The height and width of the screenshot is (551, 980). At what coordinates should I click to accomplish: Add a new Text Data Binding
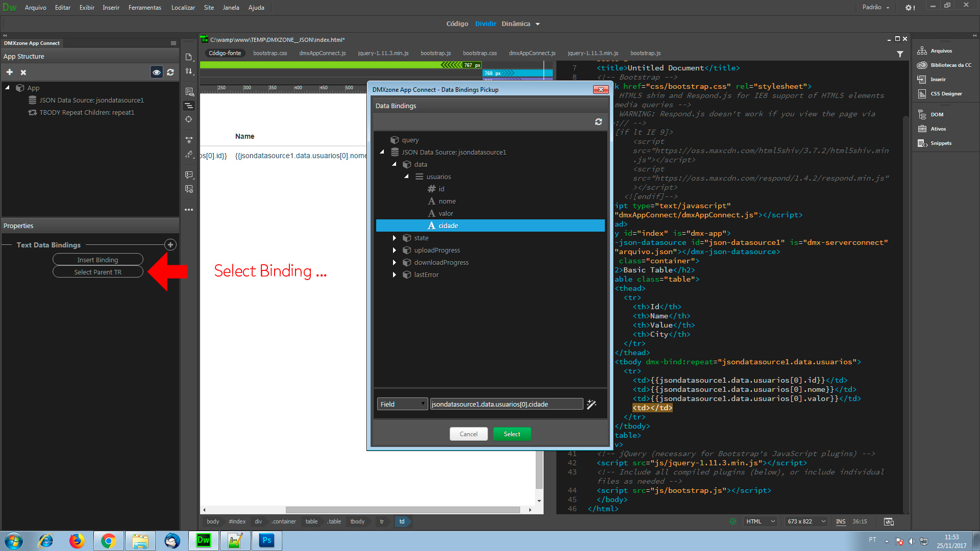click(x=170, y=245)
